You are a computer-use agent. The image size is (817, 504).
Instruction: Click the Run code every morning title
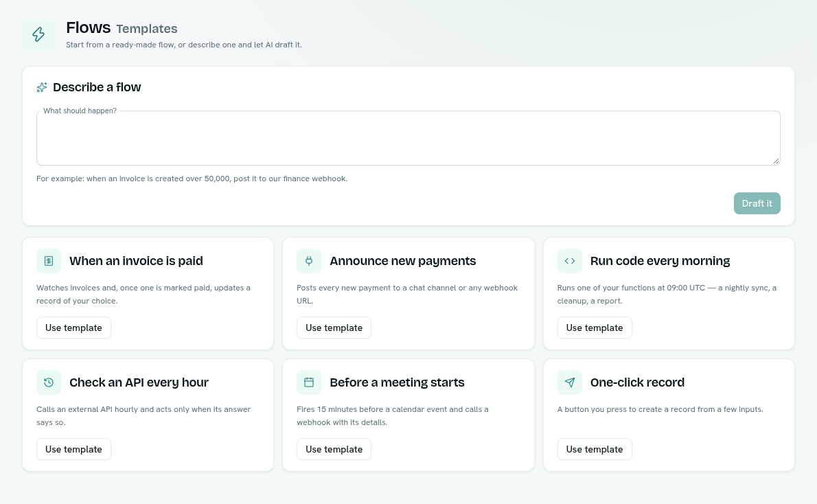point(660,261)
